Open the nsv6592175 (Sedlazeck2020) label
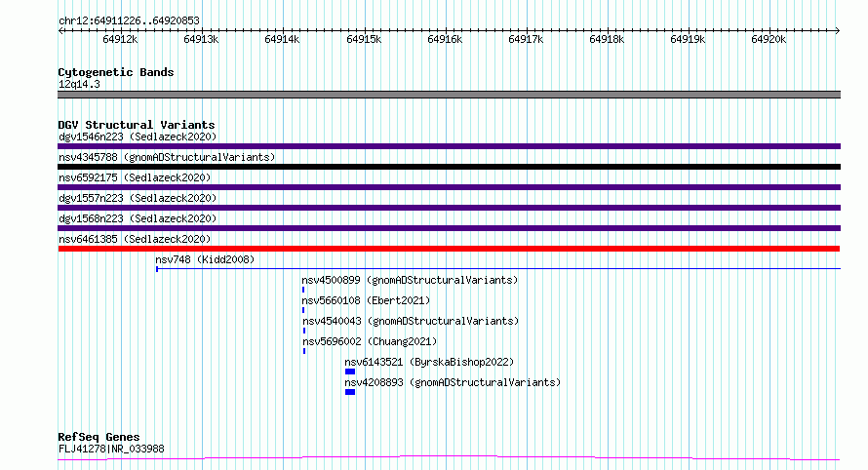Image resolution: width=868 pixels, height=470 pixels. pyautogui.click(x=135, y=177)
